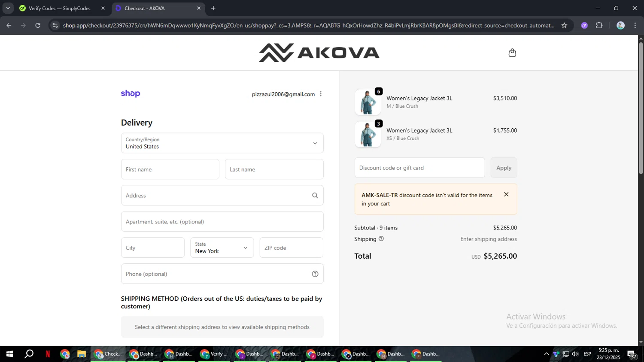Open Chrome three-dot menu
The image size is (644, 362).
[635, 25]
